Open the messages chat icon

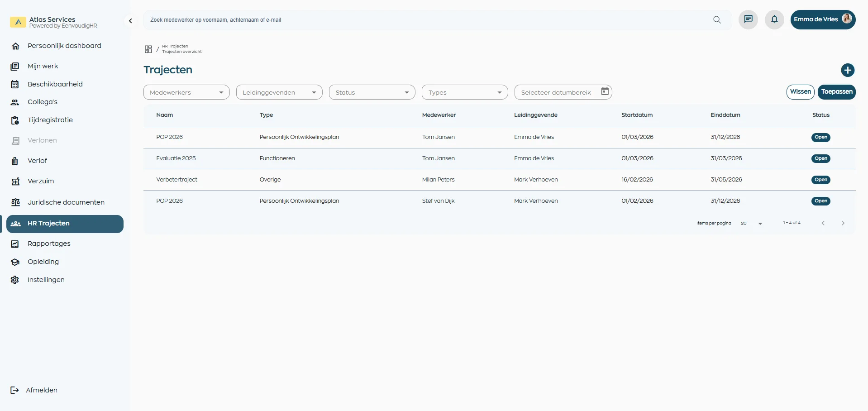748,19
